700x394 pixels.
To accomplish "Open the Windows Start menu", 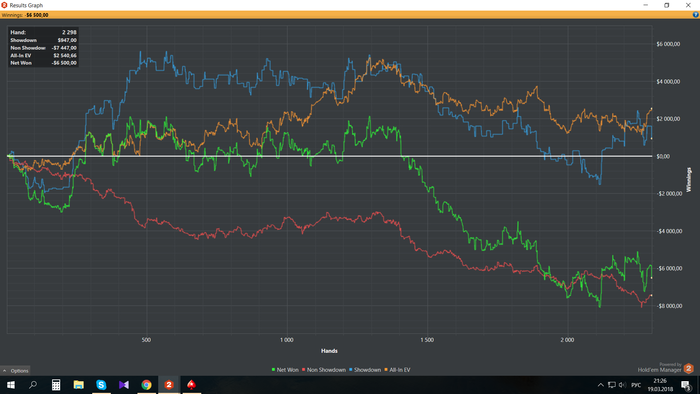I will pos(11,385).
